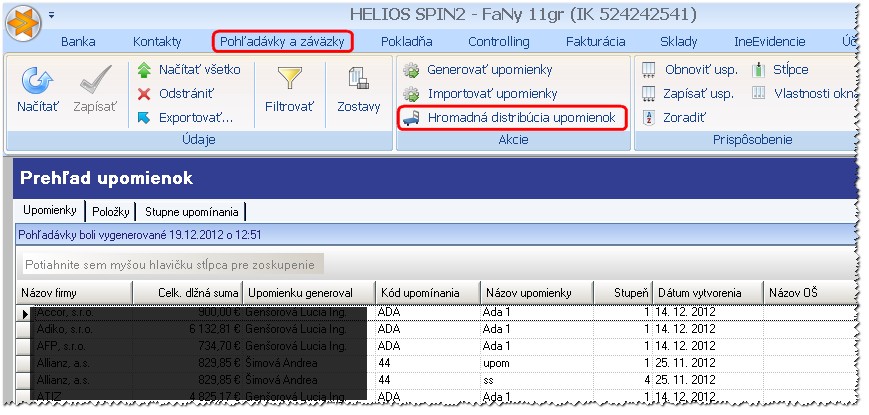Select the Accor, s.r.o. row indicator

pos(25,313)
